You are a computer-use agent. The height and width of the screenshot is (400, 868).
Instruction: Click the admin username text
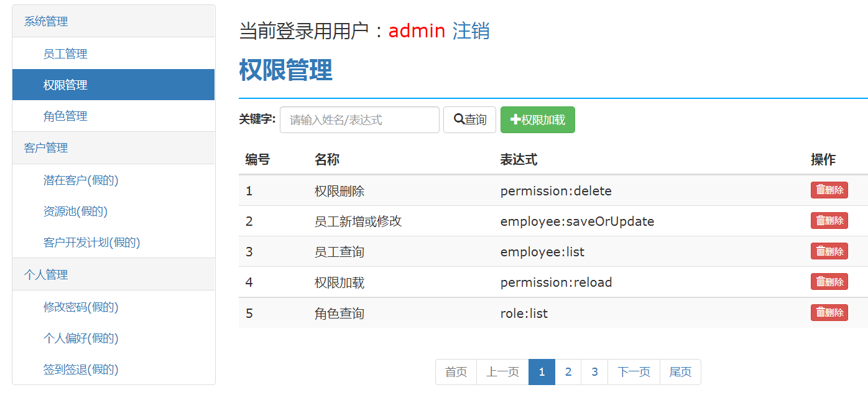(417, 31)
